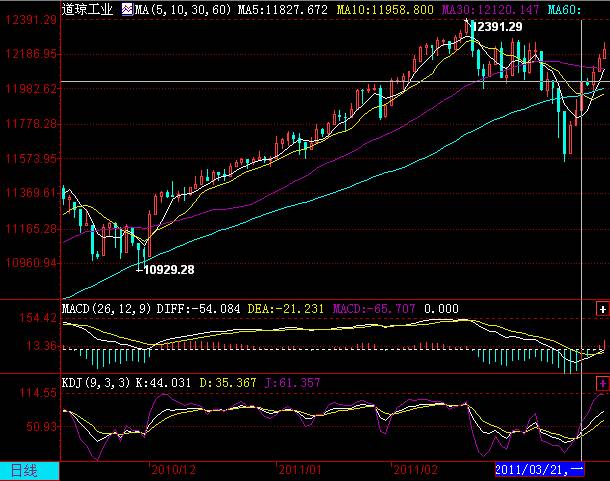
Task: Click the DEA:-21.231 value
Action: [286, 309]
